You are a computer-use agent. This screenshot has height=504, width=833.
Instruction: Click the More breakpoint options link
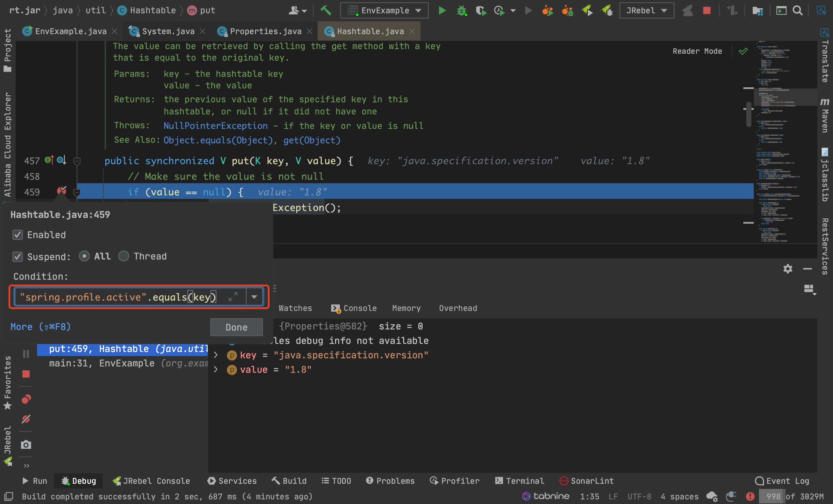(40, 327)
